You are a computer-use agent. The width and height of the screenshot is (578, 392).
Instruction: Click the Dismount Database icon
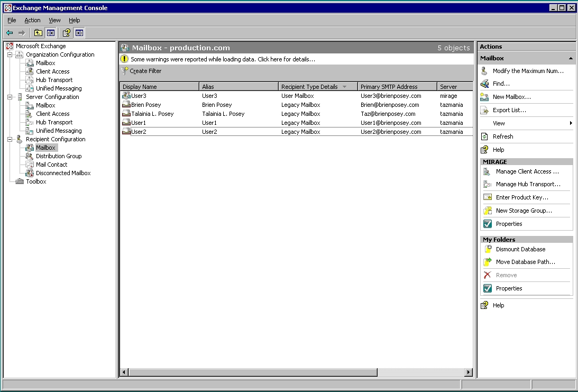point(488,249)
